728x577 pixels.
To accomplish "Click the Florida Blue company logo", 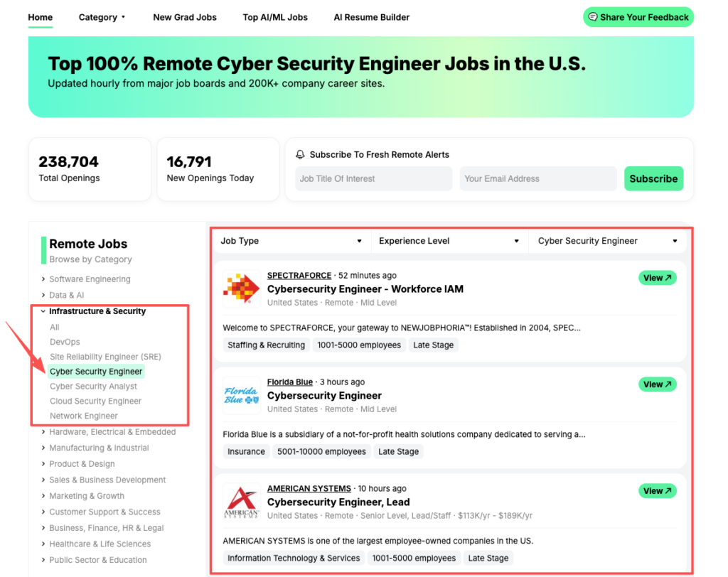I will [241, 395].
